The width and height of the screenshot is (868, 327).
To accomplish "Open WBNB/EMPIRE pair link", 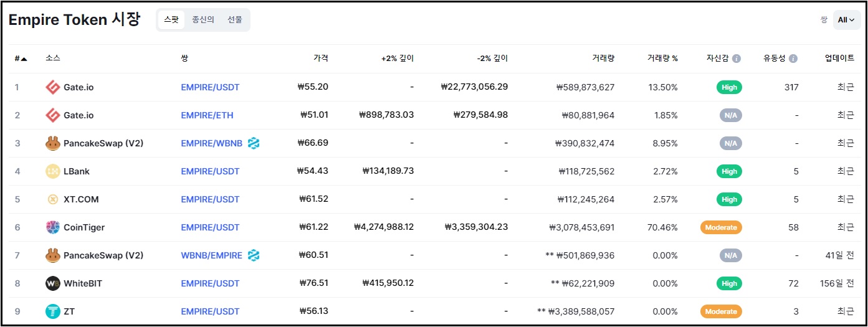I will pos(211,255).
